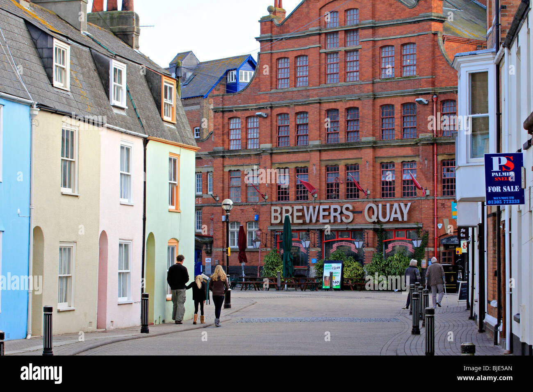Click the "For Tea" hanging shop sign
This screenshot has width=533, height=392.
[x=463, y=233]
